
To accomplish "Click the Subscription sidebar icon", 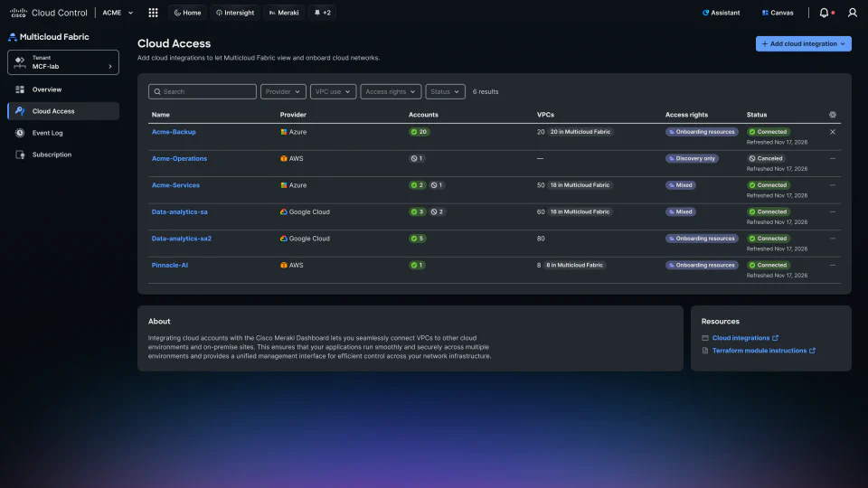I will coord(20,155).
